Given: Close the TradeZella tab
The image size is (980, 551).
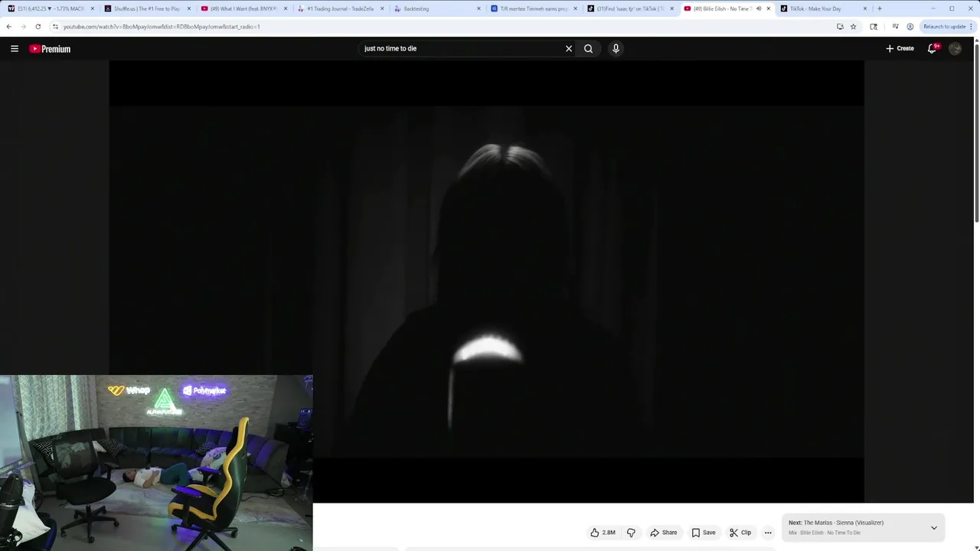Looking at the screenshot, I should pos(382,8).
